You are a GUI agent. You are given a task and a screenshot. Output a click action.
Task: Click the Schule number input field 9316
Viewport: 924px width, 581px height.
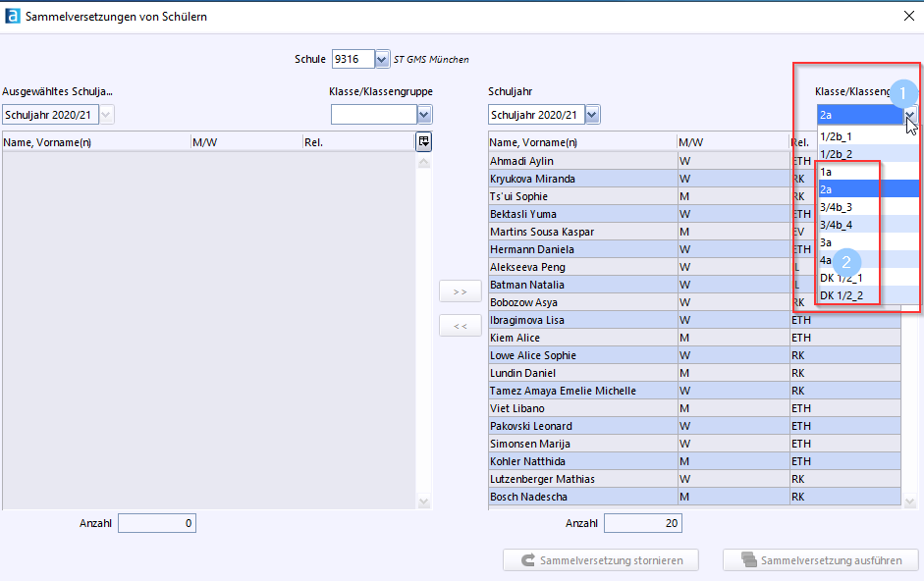(x=353, y=59)
